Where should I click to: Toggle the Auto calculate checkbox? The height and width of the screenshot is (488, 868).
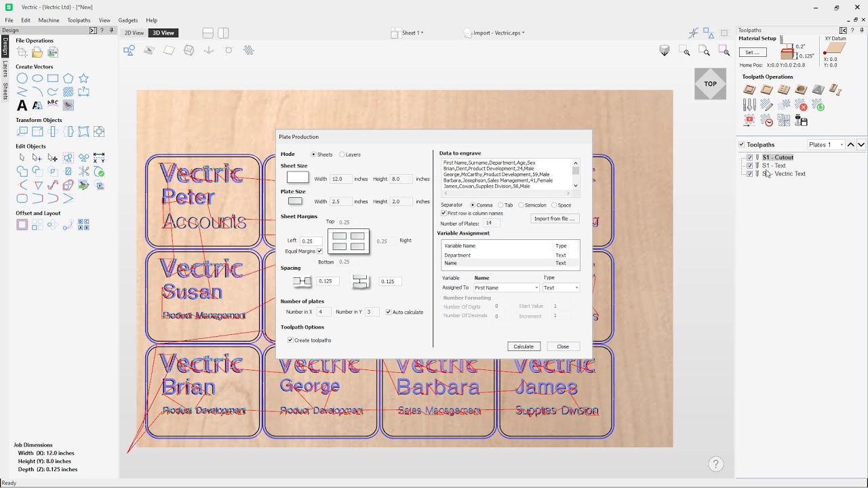(389, 312)
